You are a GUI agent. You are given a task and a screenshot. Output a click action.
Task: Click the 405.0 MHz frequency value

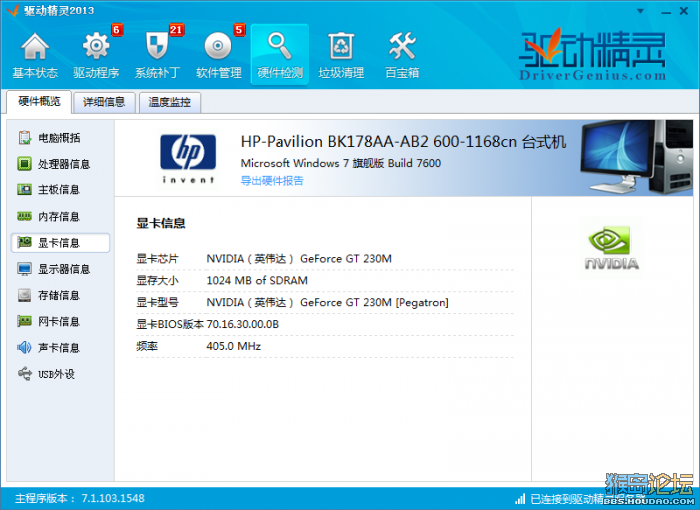(233, 346)
